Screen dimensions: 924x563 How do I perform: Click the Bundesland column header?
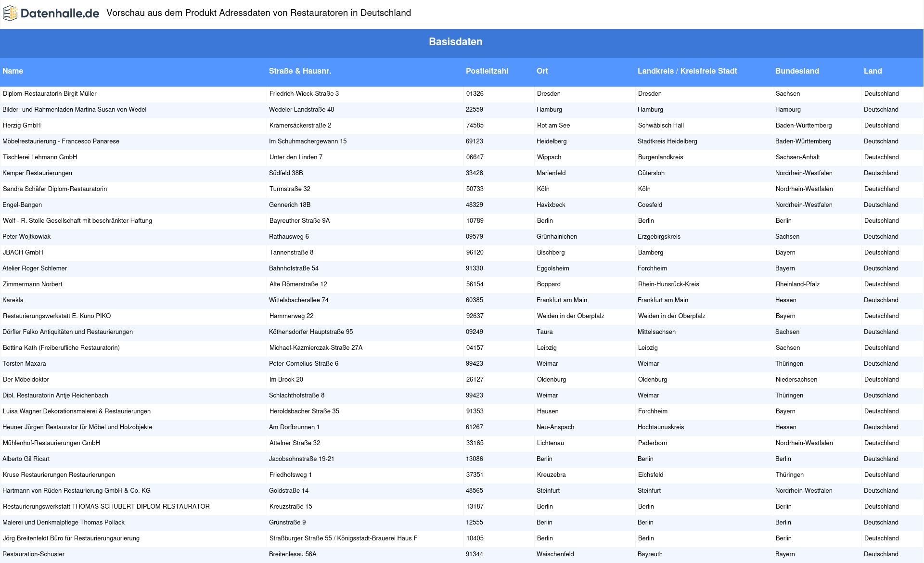tap(797, 71)
